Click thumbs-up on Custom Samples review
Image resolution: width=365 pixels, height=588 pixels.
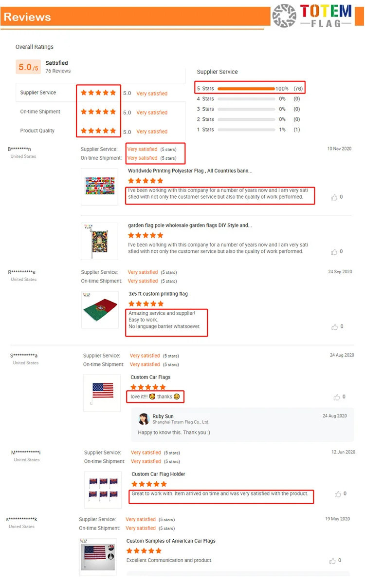pyautogui.click(x=333, y=561)
